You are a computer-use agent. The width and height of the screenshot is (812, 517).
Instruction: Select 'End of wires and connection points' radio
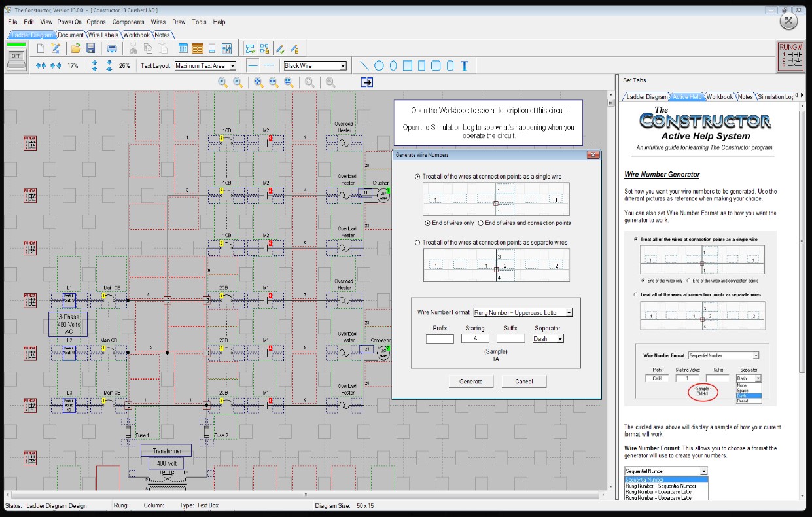tap(482, 223)
